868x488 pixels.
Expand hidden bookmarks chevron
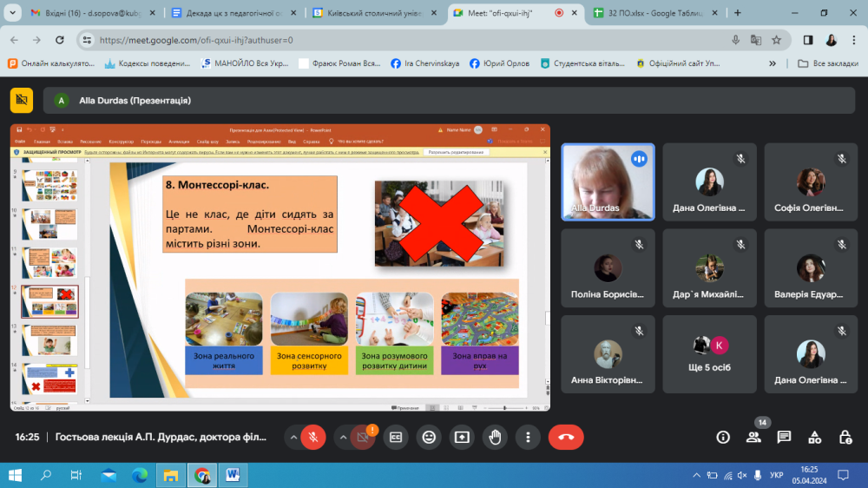click(773, 63)
